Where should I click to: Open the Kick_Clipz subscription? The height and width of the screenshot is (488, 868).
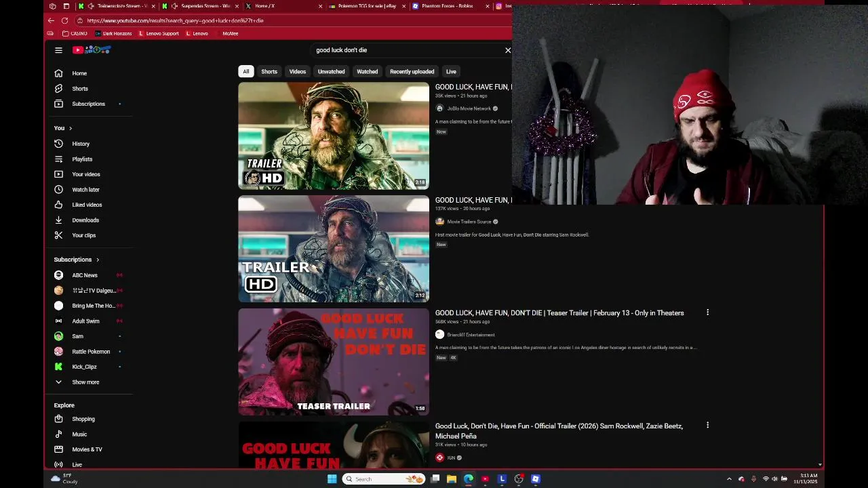(85, 367)
